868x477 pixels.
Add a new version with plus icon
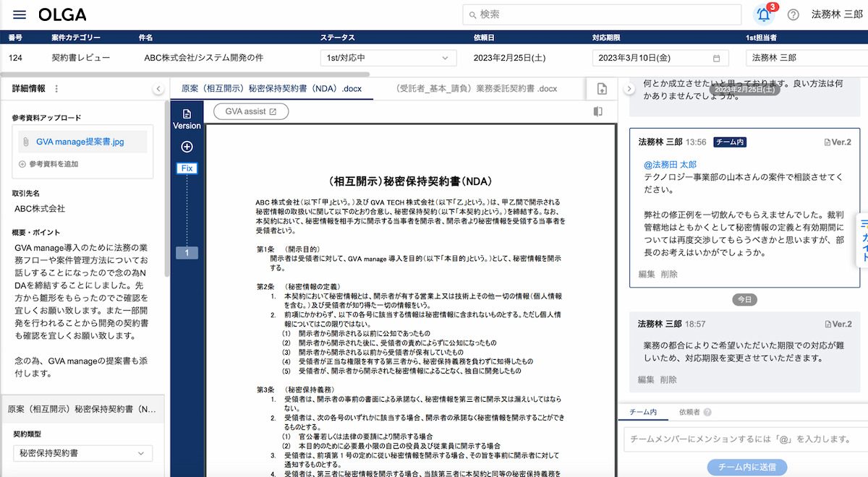(x=187, y=147)
